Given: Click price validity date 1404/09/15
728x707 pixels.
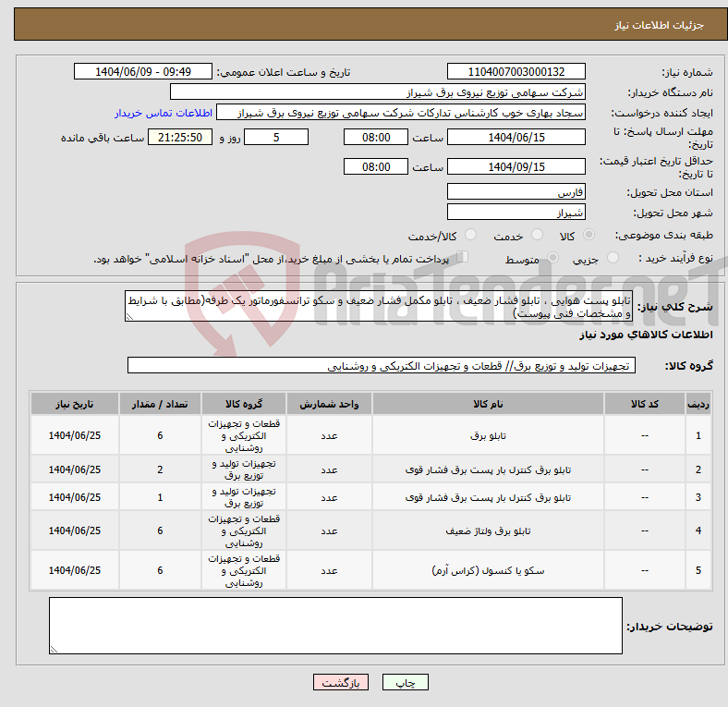Looking at the screenshot, I should [516, 166].
